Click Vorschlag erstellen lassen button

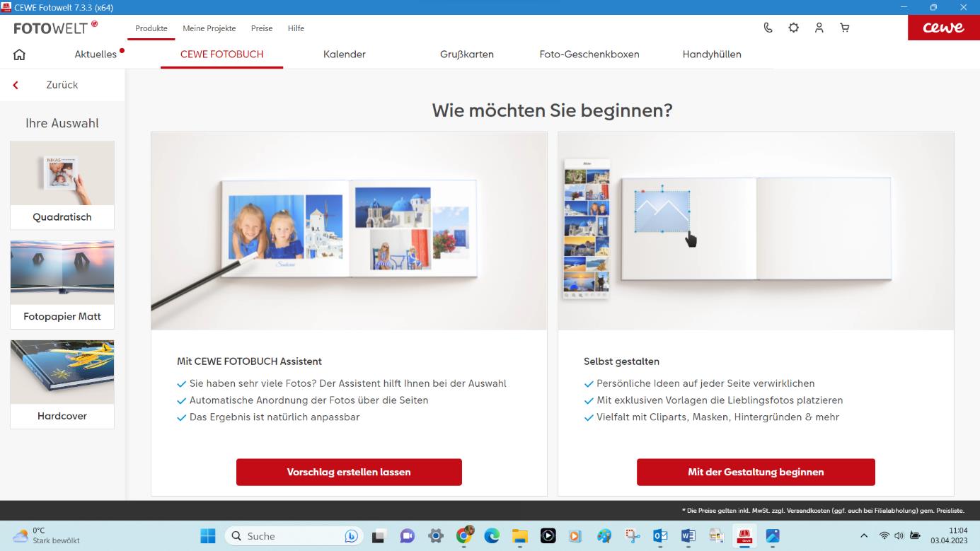[349, 472]
